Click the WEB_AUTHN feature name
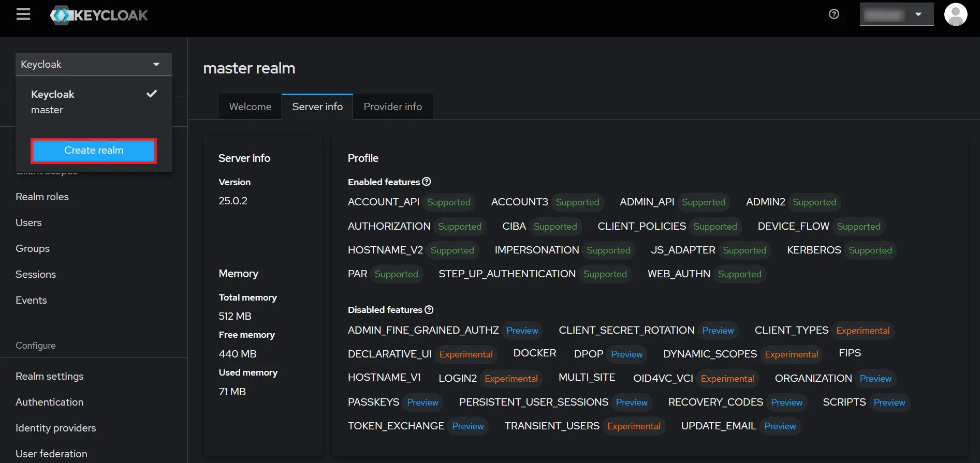This screenshot has height=463, width=980. coord(679,274)
